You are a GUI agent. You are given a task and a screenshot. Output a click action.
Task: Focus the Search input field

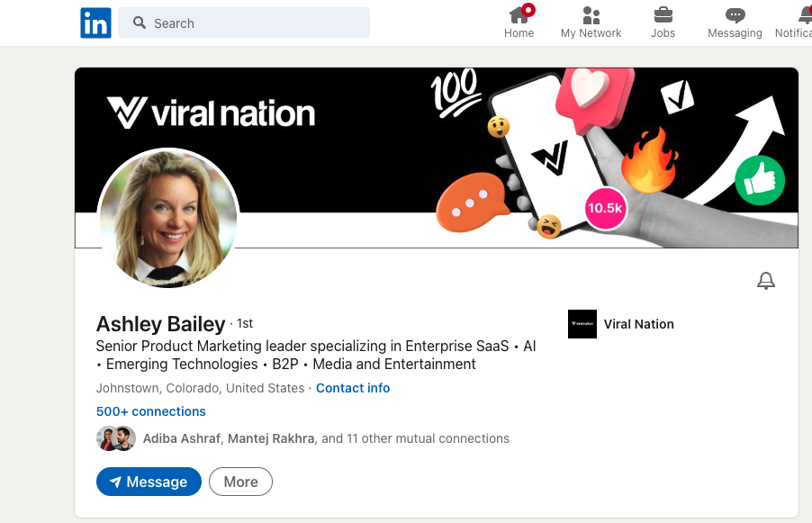point(244,23)
